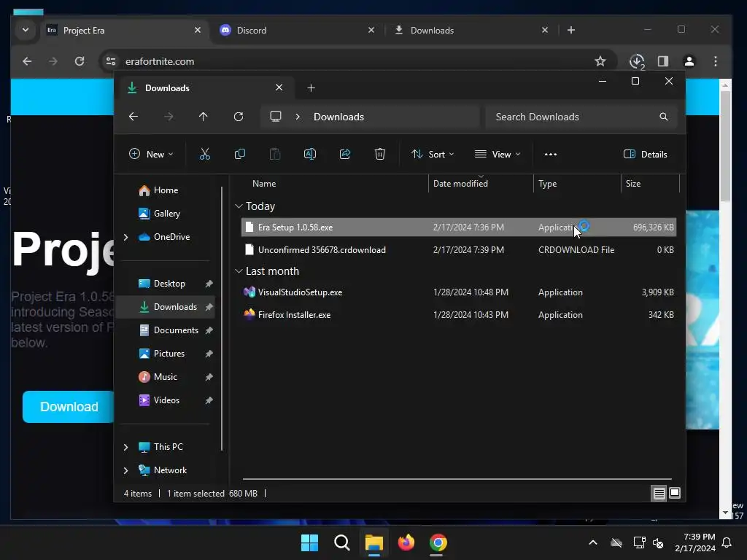Select VisualStudioSetup.exe file
This screenshot has height=560, width=747.
(x=458, y=292)
